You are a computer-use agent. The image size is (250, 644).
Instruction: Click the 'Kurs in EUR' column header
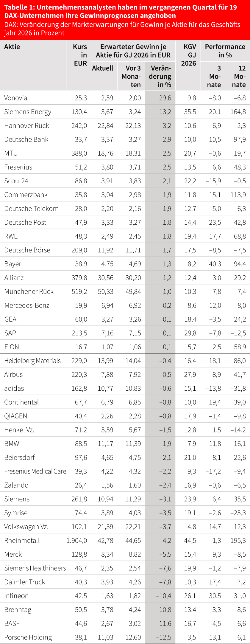[x=80, y=55]
